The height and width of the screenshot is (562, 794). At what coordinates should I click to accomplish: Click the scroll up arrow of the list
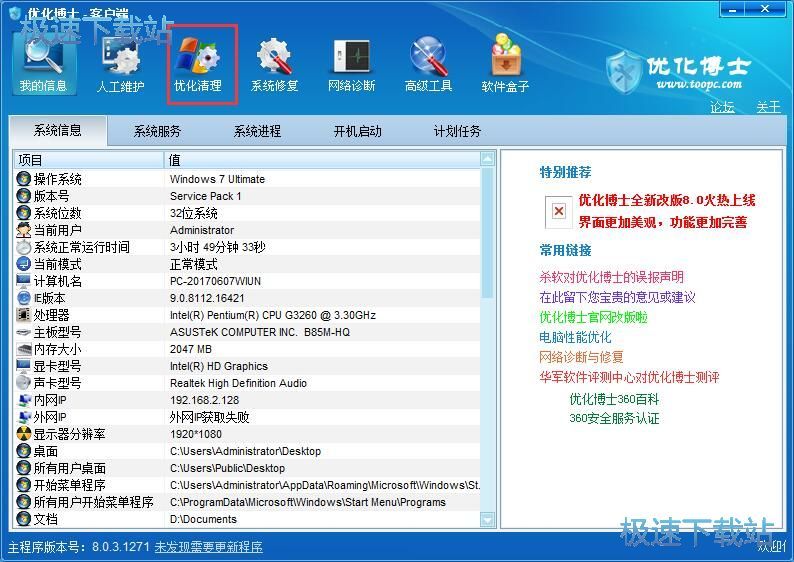[x=487, y=159]
